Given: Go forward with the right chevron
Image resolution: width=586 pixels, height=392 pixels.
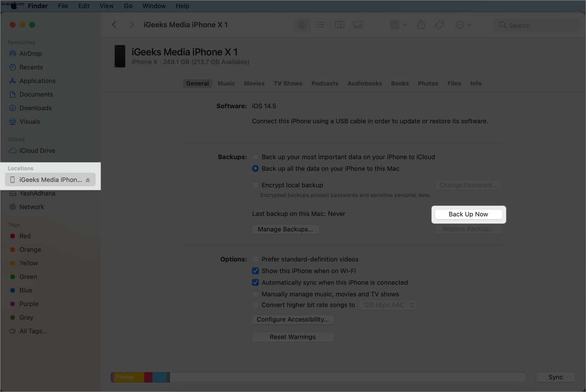Looking at the screenshot, I should pyautogui.click(x=131, y=25).
